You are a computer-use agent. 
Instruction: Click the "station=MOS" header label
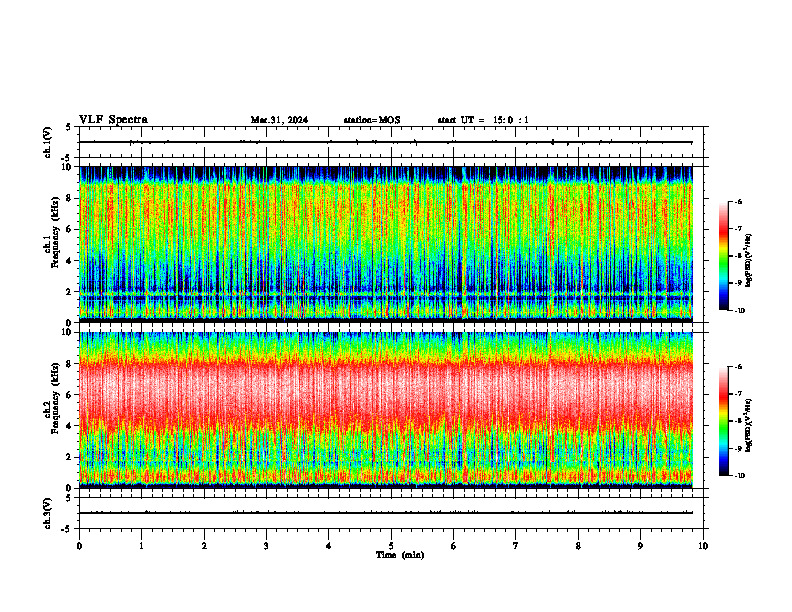tap(372, 120)
